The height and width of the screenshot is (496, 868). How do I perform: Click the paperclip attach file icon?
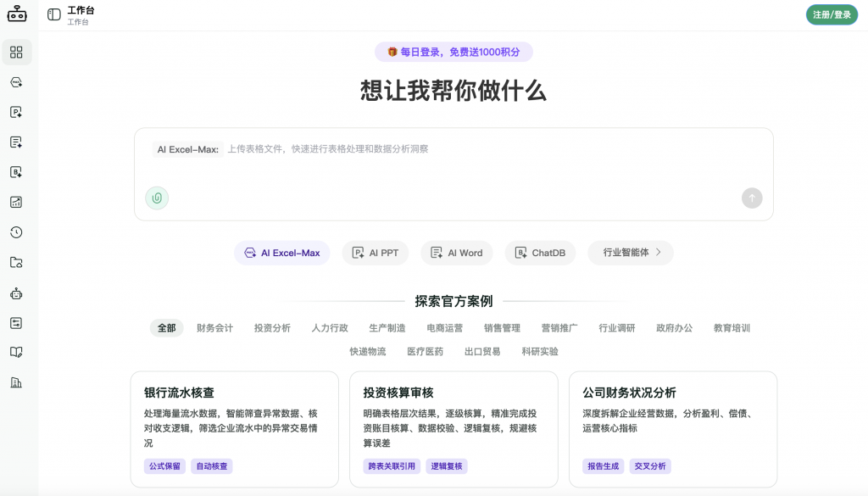pos(157,198)
